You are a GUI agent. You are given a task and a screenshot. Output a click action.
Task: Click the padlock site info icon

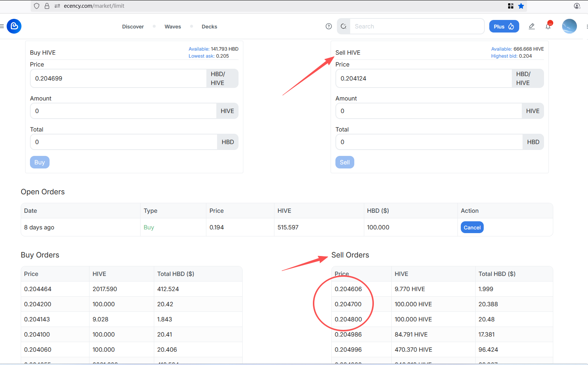tap(47, 6)
